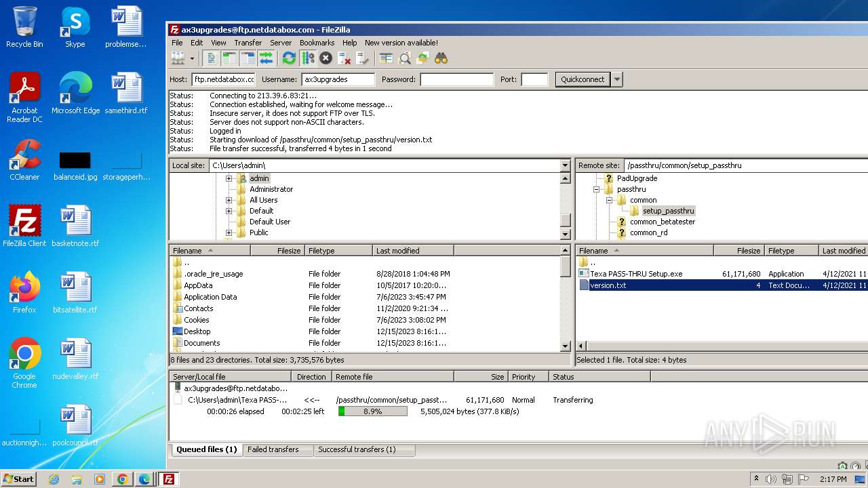Image resolution: width=868 pixels, height=488 pixels.
Task: Sort local list by Filename column
Action: point(210,251)
